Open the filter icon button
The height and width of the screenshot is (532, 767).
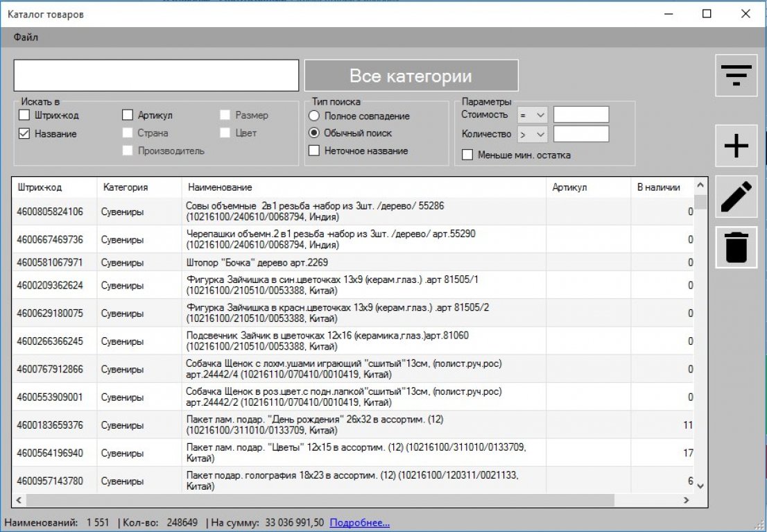tap(736, 75)
